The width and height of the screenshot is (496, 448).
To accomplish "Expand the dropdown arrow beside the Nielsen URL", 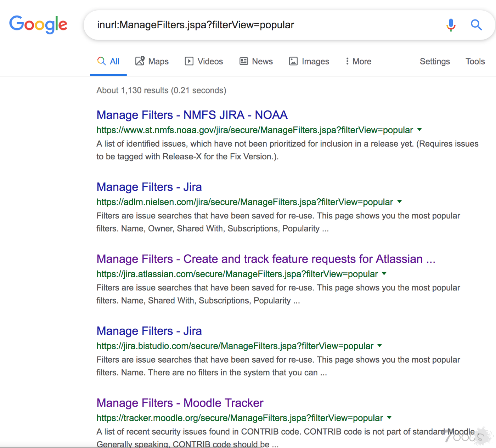I will pyautogui.click(x=400, y=202).
